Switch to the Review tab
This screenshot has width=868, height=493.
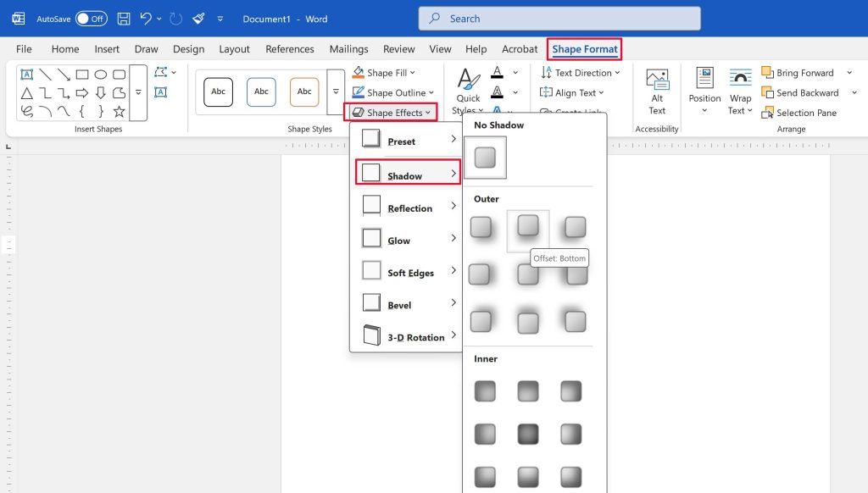coord(398,48)
